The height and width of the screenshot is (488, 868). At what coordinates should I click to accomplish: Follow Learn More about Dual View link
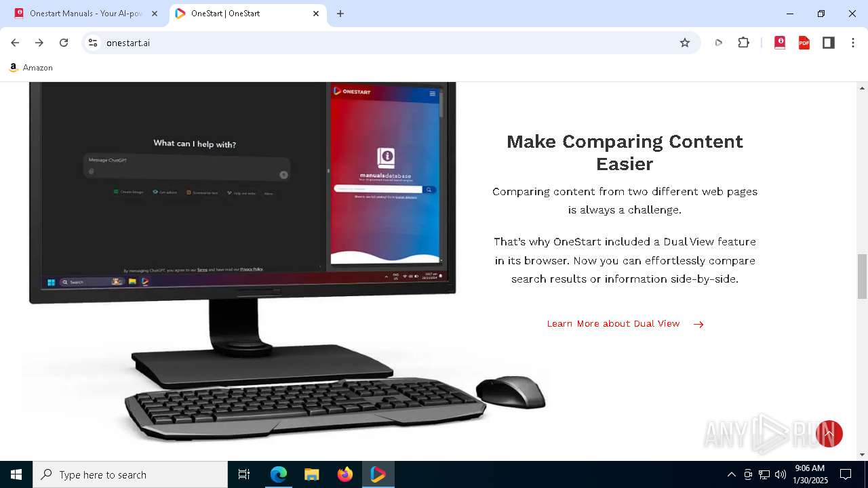[x=613, y=324]
